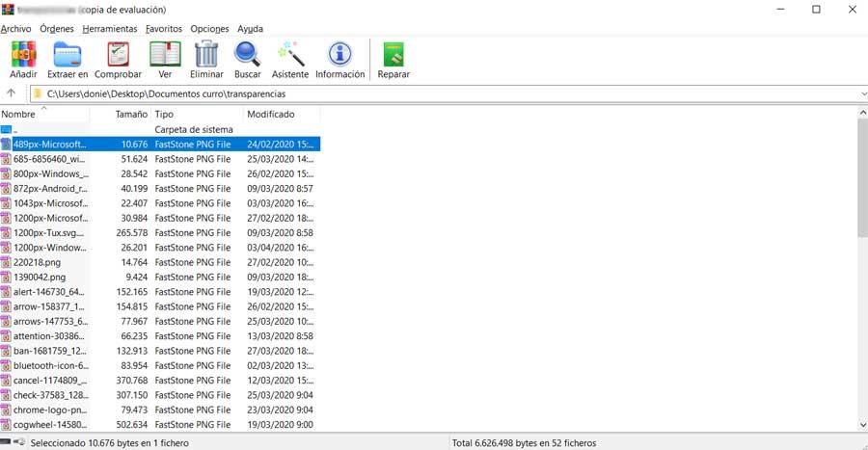Click size value 265.578

point(132,233)
